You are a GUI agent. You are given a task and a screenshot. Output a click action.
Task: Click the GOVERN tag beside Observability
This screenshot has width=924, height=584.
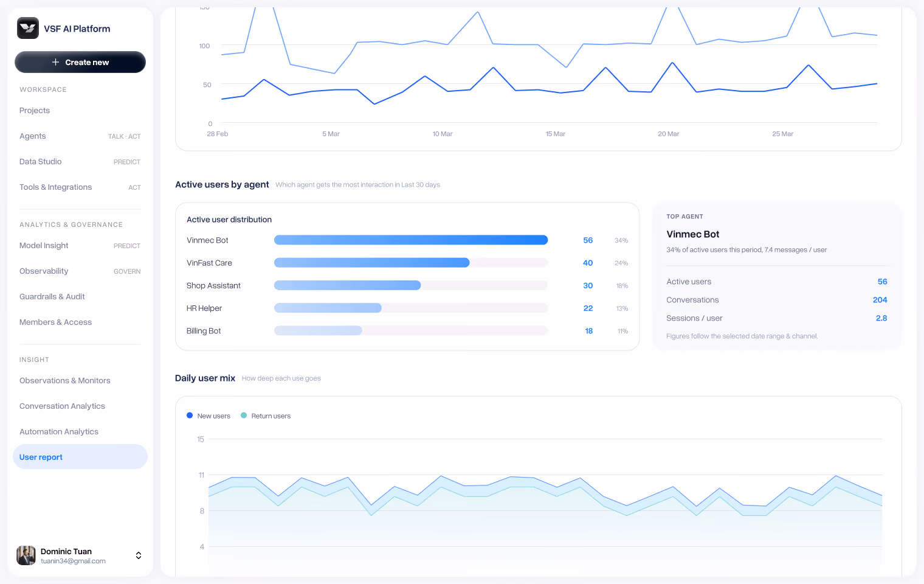pos(127,271)
